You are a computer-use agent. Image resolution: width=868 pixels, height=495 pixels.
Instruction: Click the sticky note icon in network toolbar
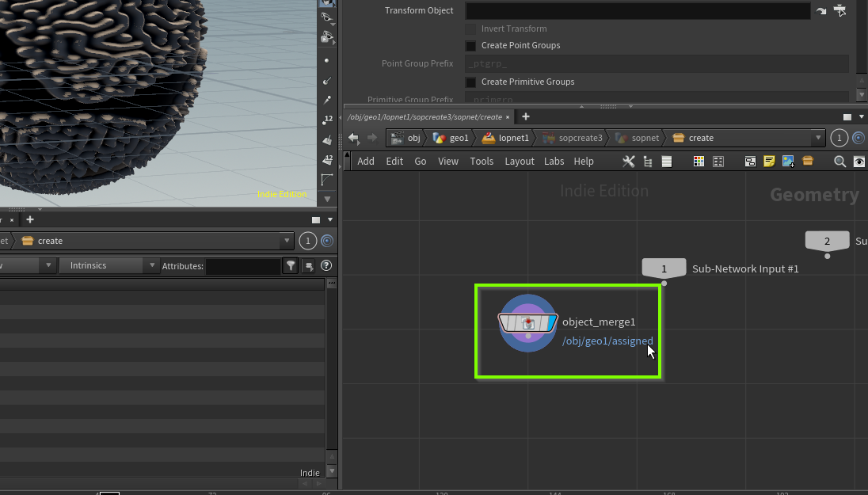click(x=769, y=162)
